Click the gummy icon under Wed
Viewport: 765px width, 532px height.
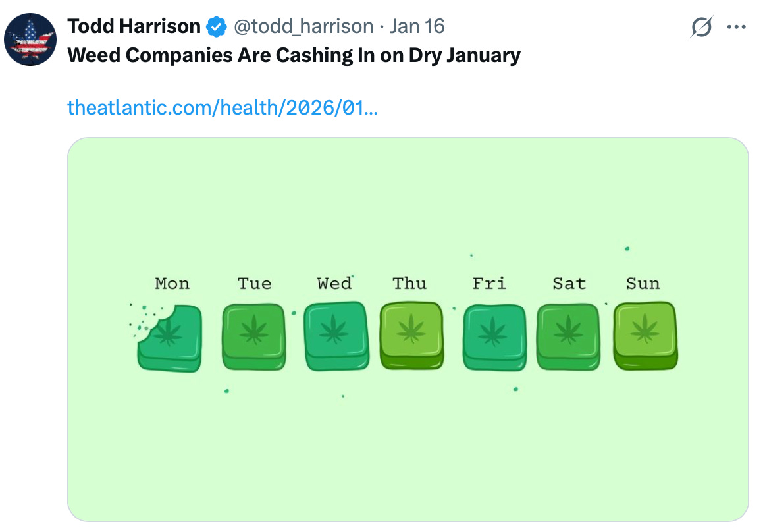pyautogui.click(x=335, y=336)
